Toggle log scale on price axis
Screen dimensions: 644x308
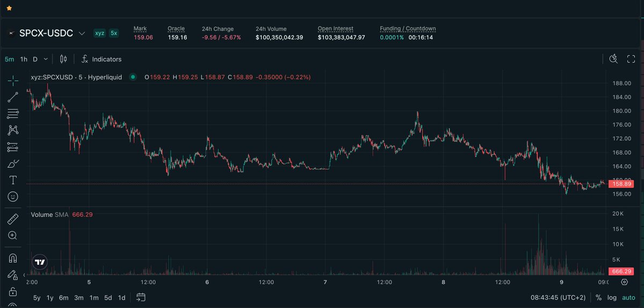(612, 298)
